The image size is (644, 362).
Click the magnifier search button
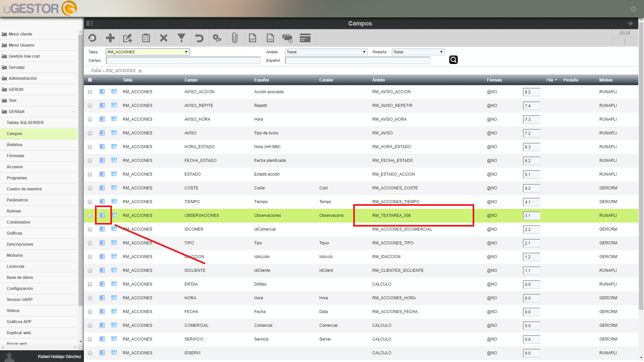[453, 60]
